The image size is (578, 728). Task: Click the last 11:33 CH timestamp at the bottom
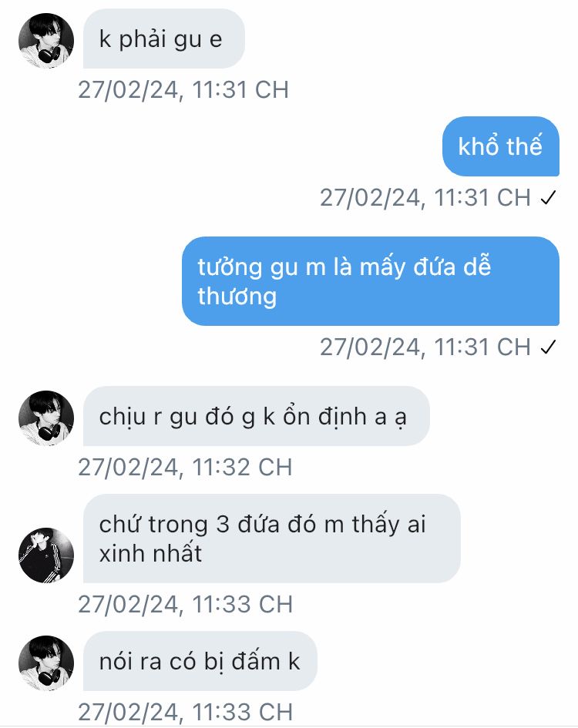pyautogui.click(x=185, y=713)
